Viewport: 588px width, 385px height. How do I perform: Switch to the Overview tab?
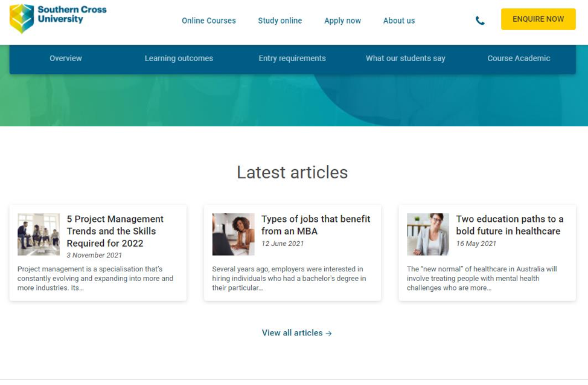tap(66, 58)
